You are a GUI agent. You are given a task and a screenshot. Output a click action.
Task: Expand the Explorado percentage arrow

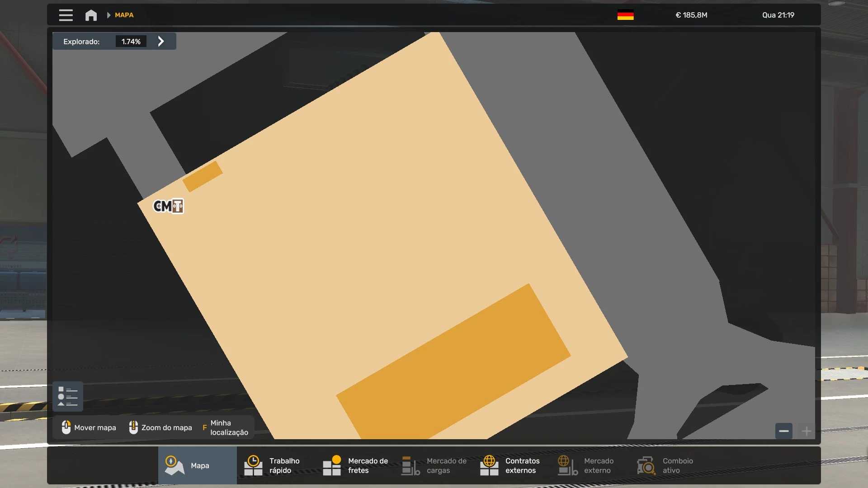[161, 41]
